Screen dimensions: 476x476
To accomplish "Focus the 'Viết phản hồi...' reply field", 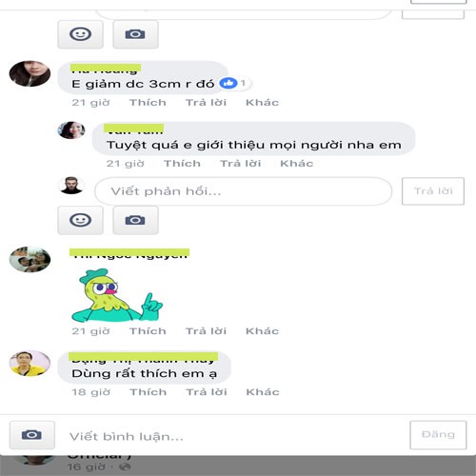I will point(243,191).
